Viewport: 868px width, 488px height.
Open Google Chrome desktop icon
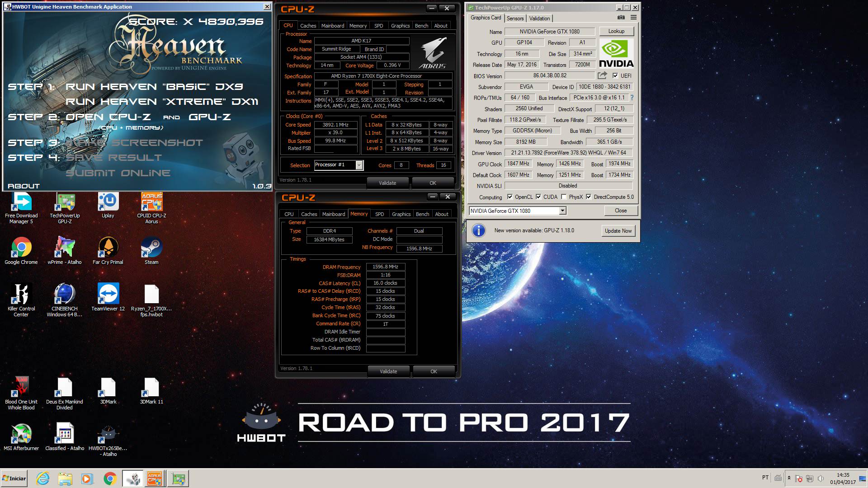pos(21,252)
